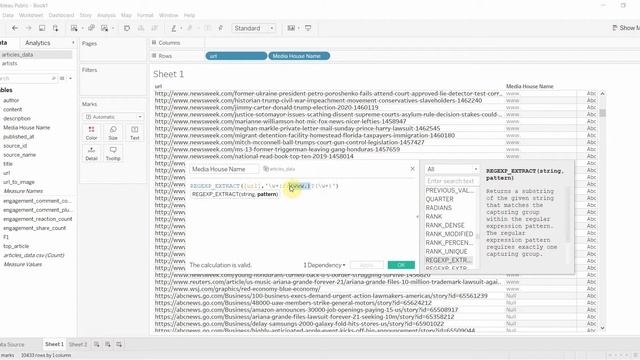Select the artists data source
The width and height of the screenshot is (640, 360).
coord(9,64)
